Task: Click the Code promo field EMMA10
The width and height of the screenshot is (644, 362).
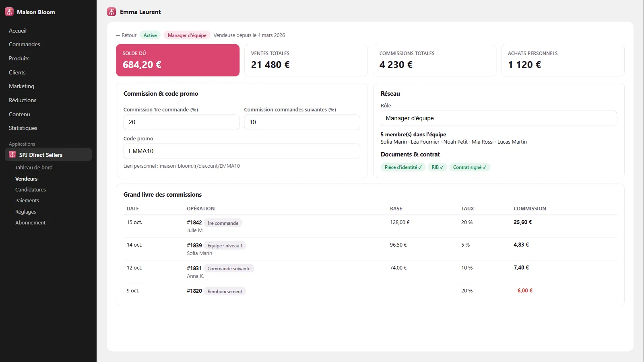Action: pyautogui.click(x=242, y=151)
